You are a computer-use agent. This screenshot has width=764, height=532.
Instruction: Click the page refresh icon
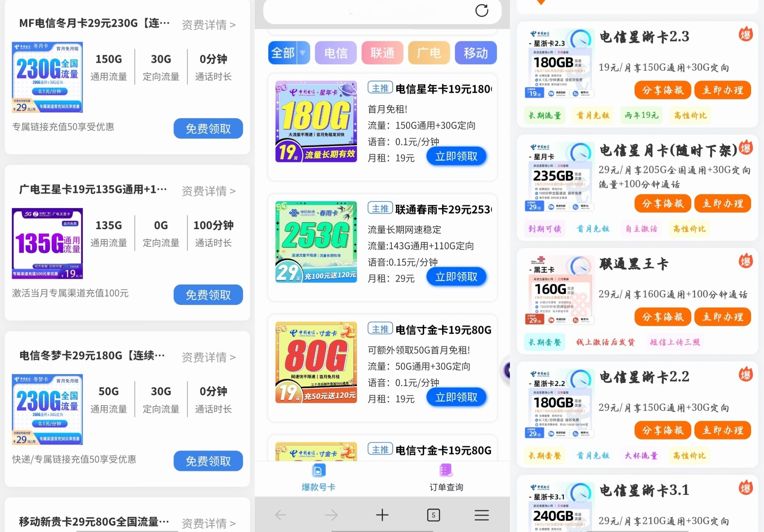pyautogui.click(x=481, y=11)
